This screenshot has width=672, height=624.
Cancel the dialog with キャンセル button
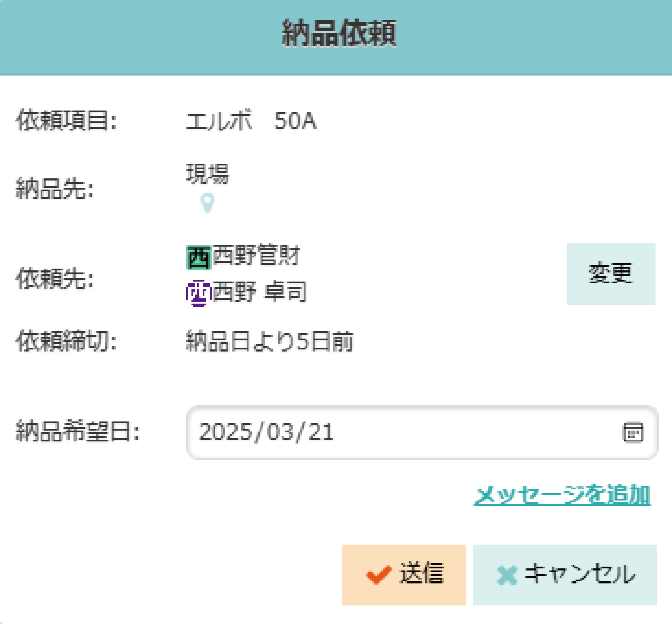pyautogui.click(x=565, y=575)
